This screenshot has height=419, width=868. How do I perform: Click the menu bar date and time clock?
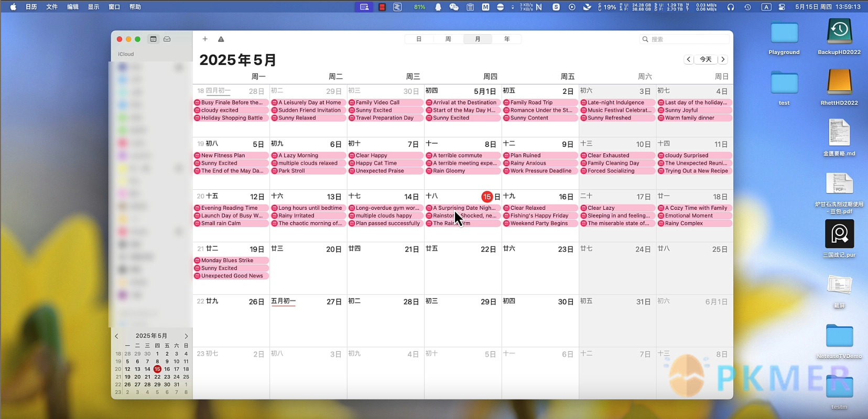[x=828, y=7]
